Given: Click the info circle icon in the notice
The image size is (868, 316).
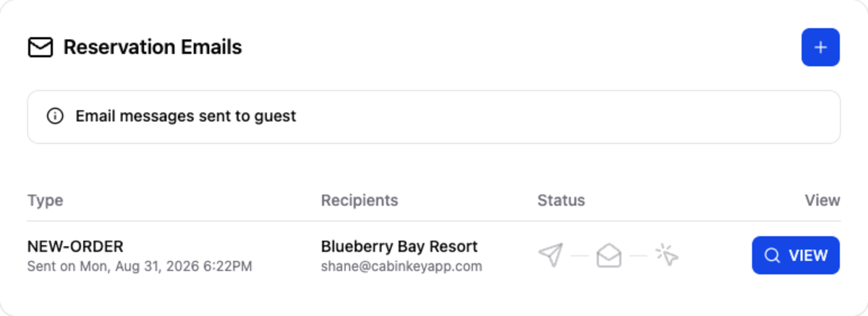Looking at the screenshot, I should coord(55,116).
